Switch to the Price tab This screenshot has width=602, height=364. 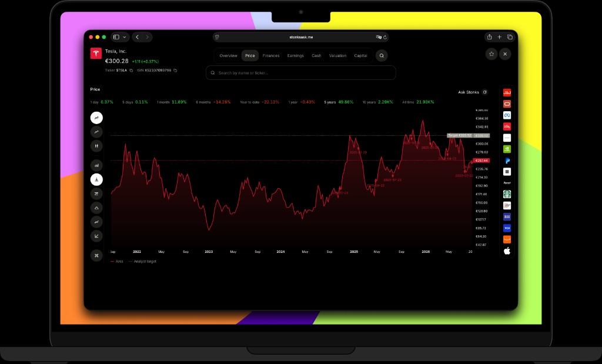250,56
